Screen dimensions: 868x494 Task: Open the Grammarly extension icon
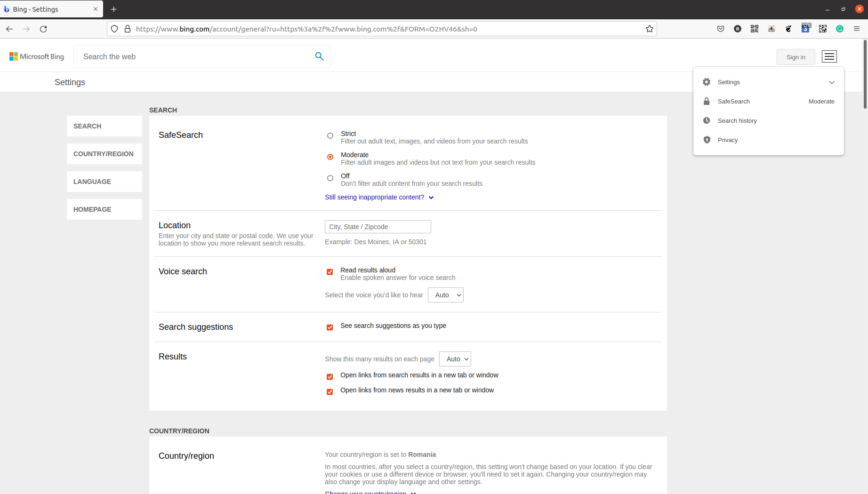point(840,29)
